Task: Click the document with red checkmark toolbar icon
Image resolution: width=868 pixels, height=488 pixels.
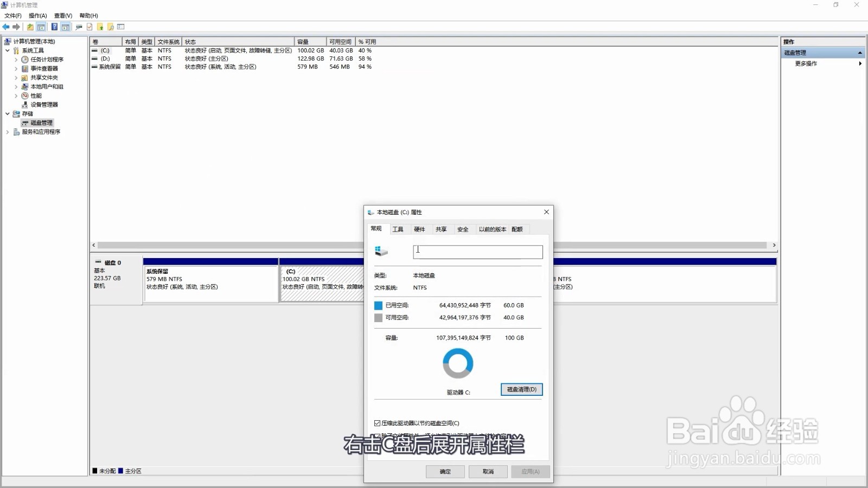Action: [90, 27]
